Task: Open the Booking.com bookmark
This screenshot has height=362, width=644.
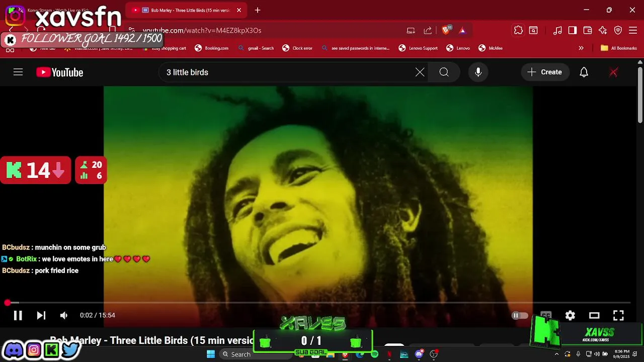Action: coord(211,48)
